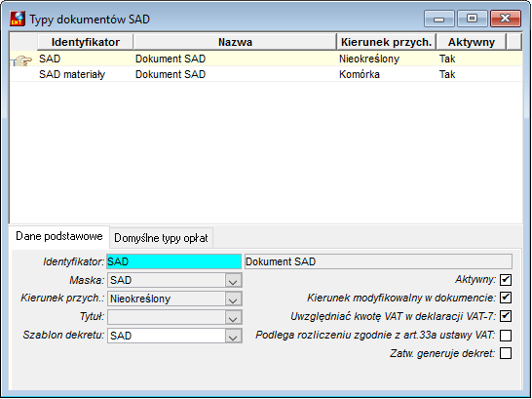Open the Maska dropdown
The image size is (532, 399).
tap(233, 281)
